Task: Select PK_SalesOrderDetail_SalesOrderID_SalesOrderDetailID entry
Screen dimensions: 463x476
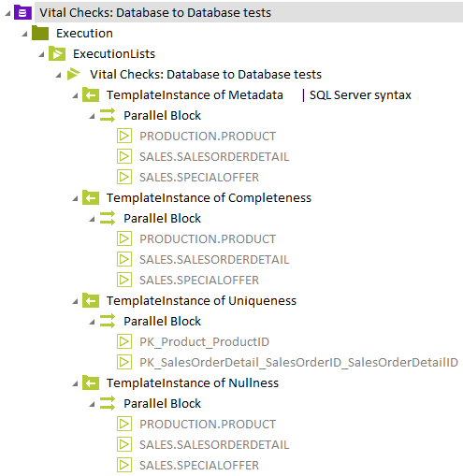Action: (298, 363)
